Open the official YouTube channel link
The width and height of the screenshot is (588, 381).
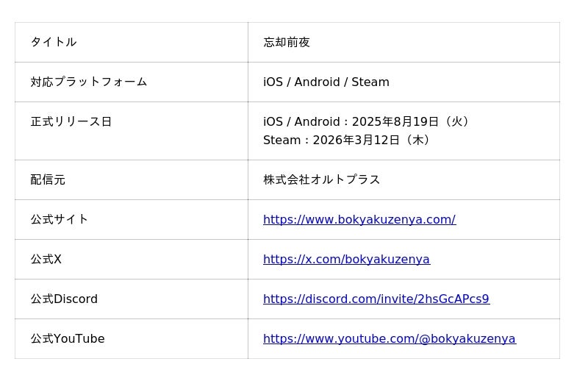pos(390,339)
